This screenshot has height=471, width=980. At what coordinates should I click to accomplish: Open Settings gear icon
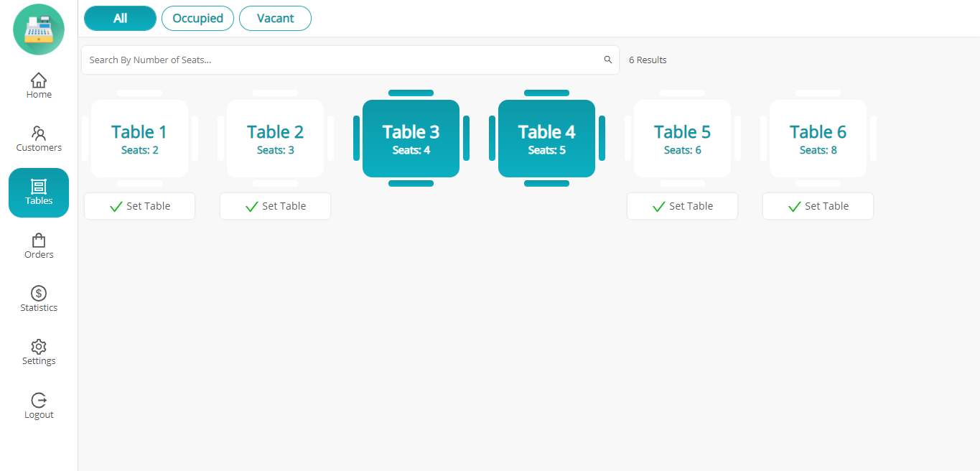pos(39,347)
